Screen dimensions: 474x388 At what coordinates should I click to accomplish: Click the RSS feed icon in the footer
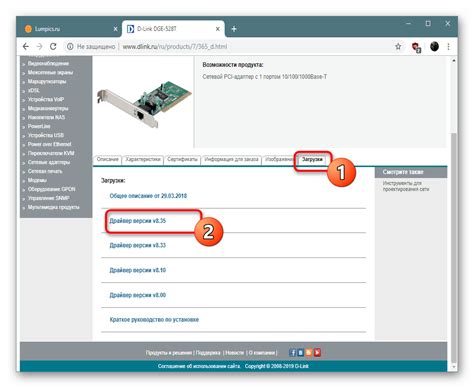[x=309, y=352]
